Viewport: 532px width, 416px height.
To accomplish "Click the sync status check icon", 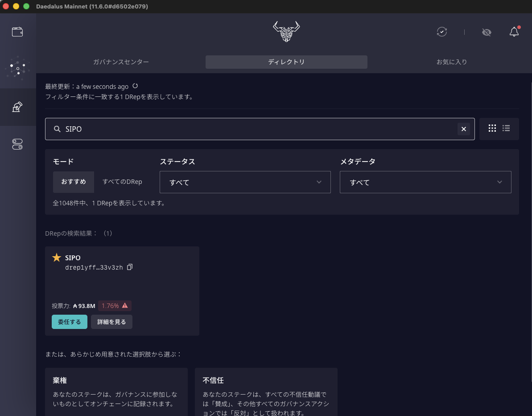I will (442, 32).
